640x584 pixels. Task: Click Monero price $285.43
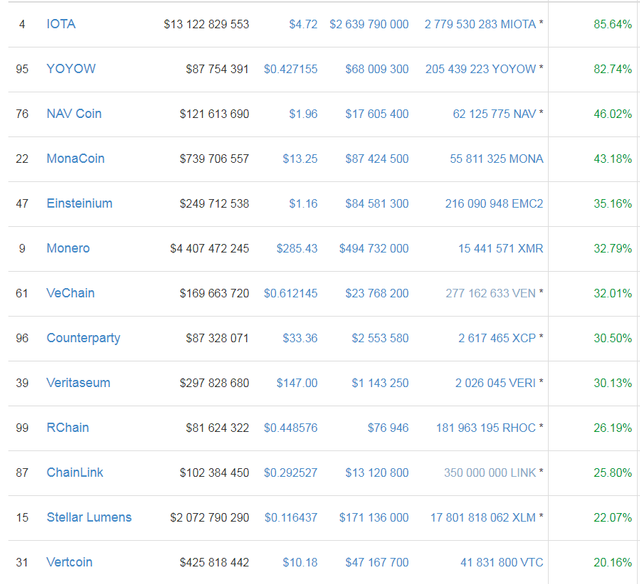(297, 249)
